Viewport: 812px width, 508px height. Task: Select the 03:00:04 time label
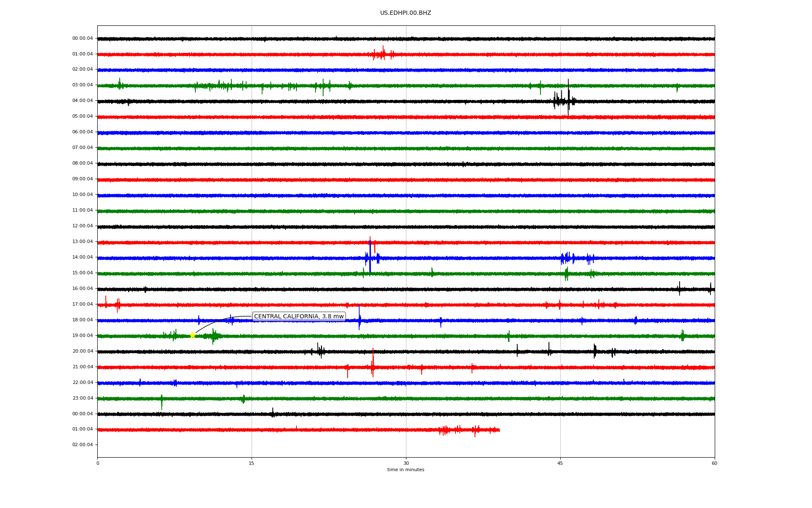click(82, 85)
